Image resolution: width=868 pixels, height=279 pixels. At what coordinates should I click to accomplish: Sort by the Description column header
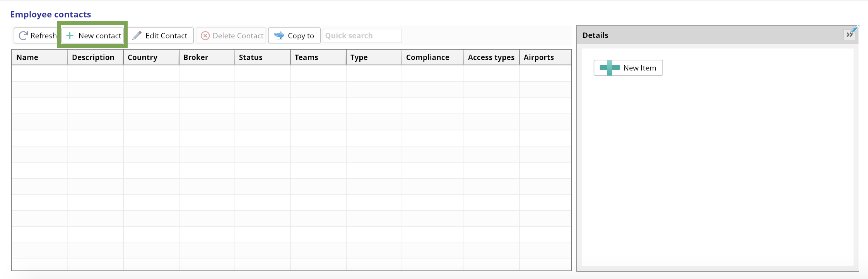(93, 57)
